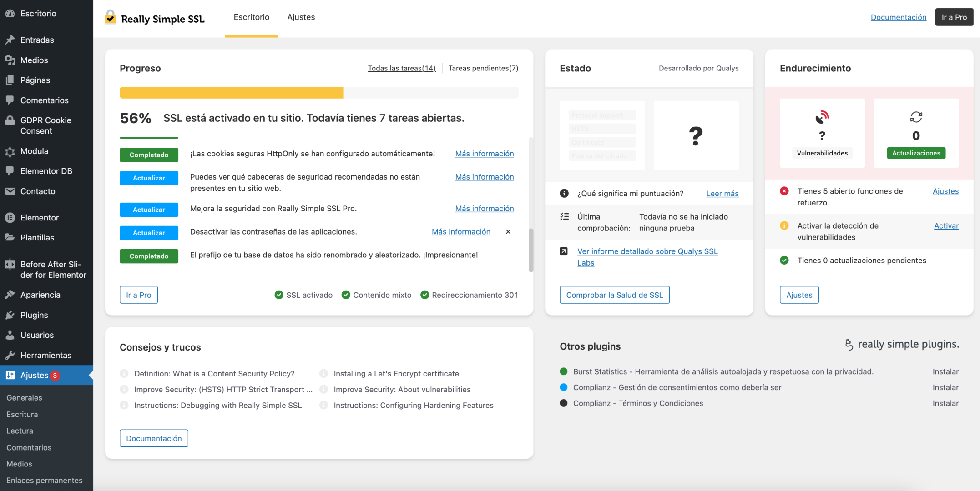Click the Modula gear icon
Screen dimensions: 980x491
(10, 151)
